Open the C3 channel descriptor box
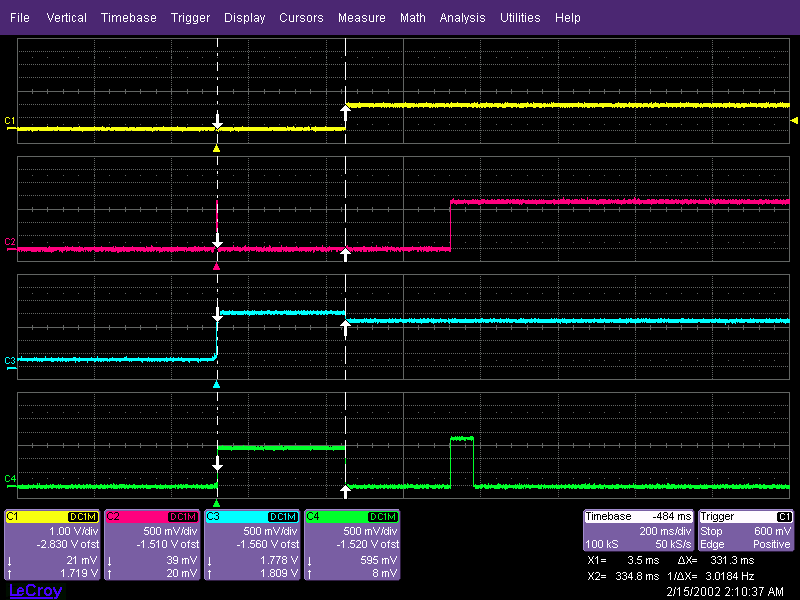 252,545
